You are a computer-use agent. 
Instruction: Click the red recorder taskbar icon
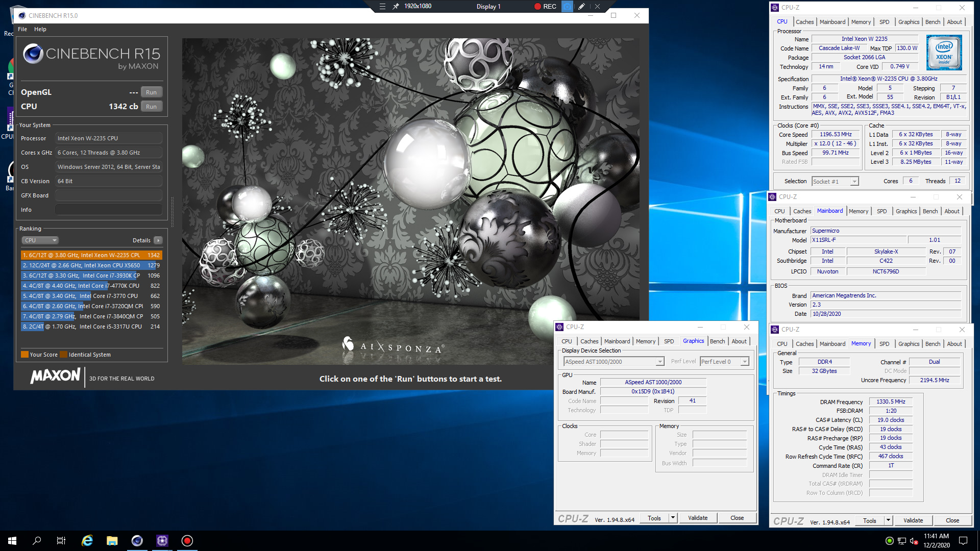click(187, 541)
